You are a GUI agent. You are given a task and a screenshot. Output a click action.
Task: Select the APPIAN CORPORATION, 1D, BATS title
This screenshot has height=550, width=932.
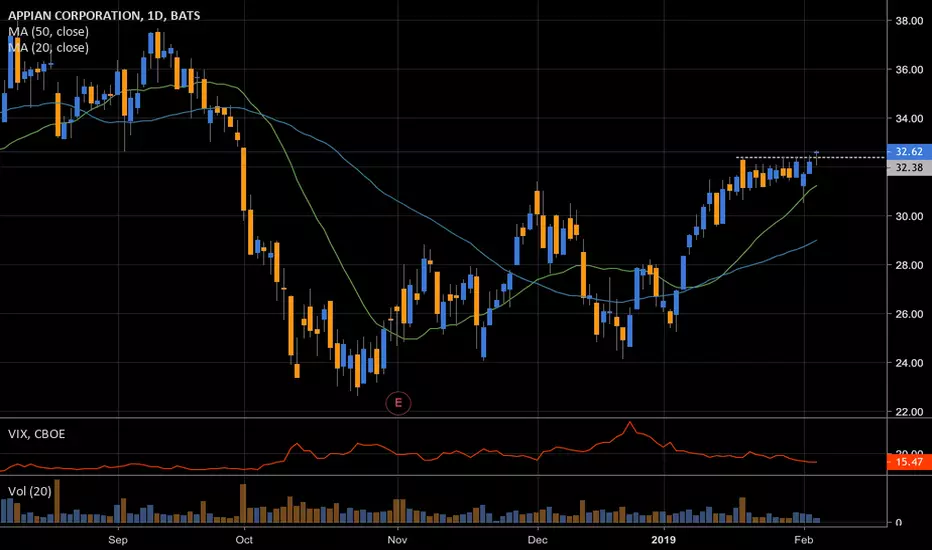click(x=104, y=15)
